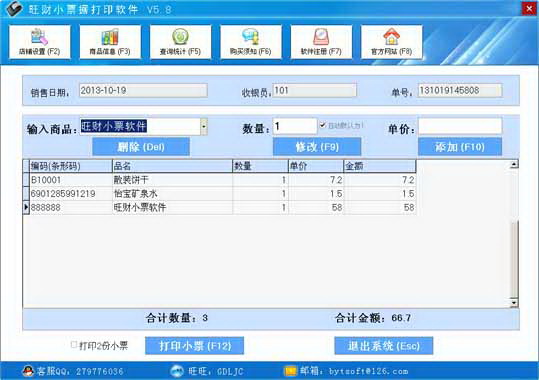Click the 1.5 amount cell for 怡宝矿泉水
This screenshot has width=539, height=380.
pos(380,194)
